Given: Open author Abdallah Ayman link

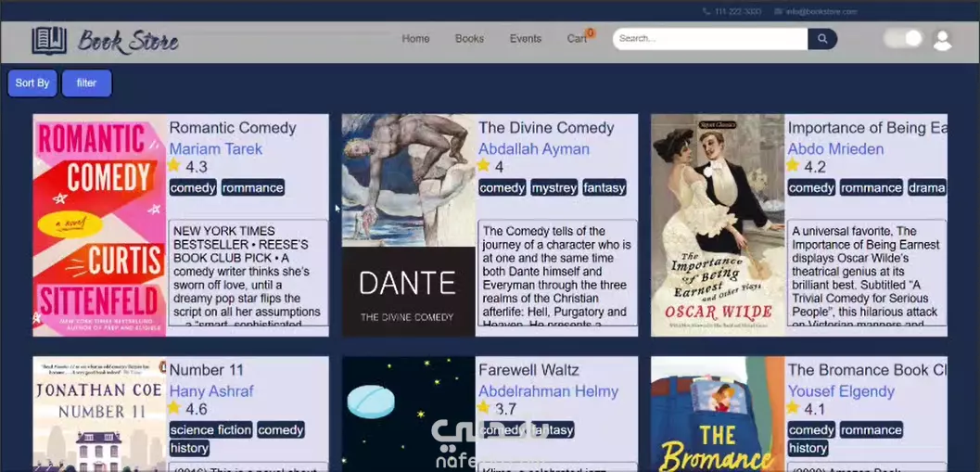Looking at the screenshot, I should (x=534, y=148).
